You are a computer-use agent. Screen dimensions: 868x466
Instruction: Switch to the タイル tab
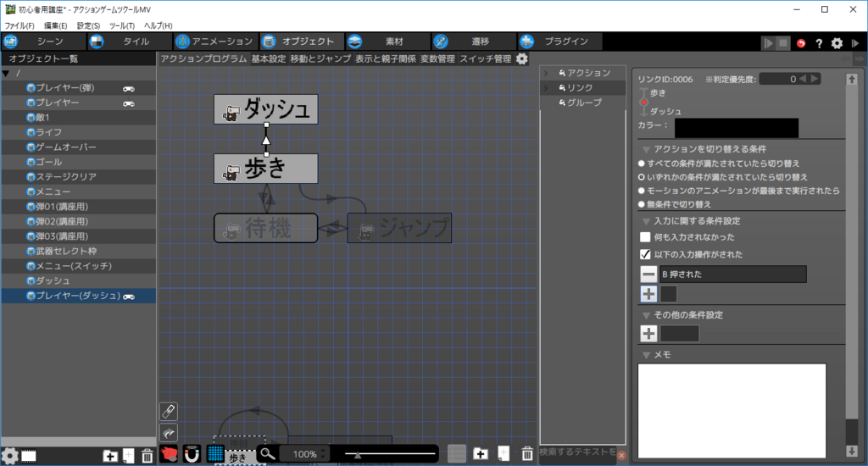pyautogui.click(x=129, y=42)
